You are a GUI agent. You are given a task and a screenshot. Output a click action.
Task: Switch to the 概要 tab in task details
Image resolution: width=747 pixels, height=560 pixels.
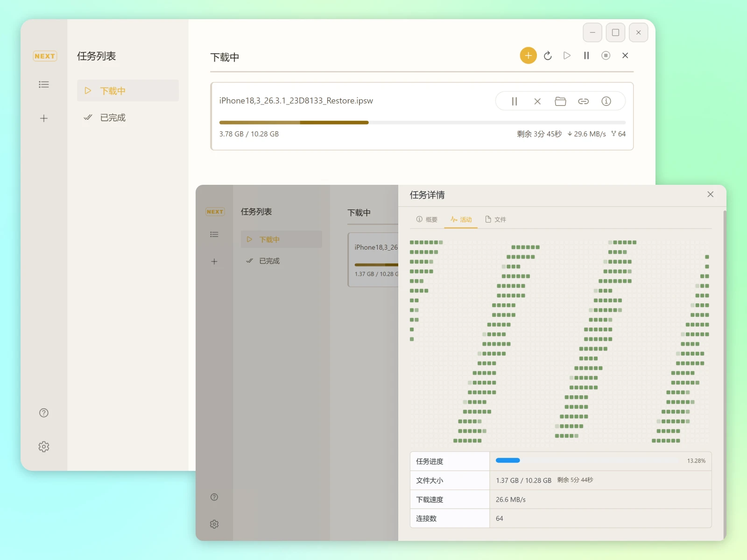pos(427,219)
